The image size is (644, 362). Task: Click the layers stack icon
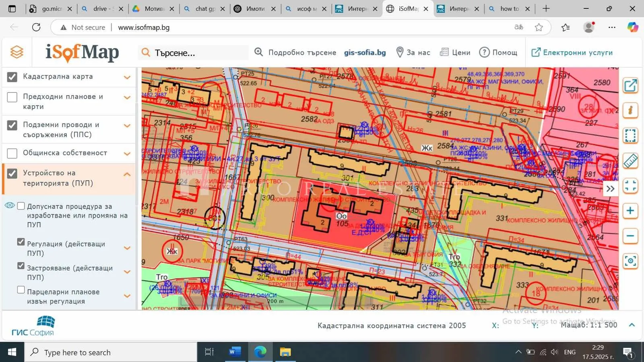(17, 52)
